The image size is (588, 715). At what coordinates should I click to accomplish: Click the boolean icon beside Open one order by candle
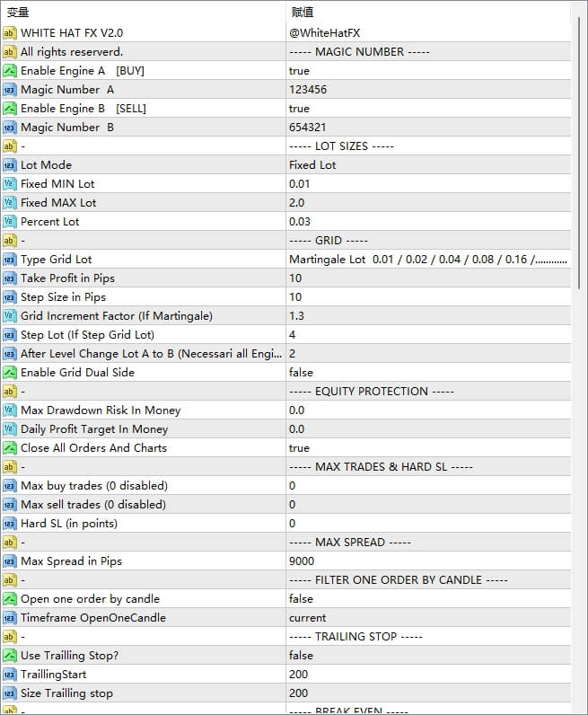9,599
